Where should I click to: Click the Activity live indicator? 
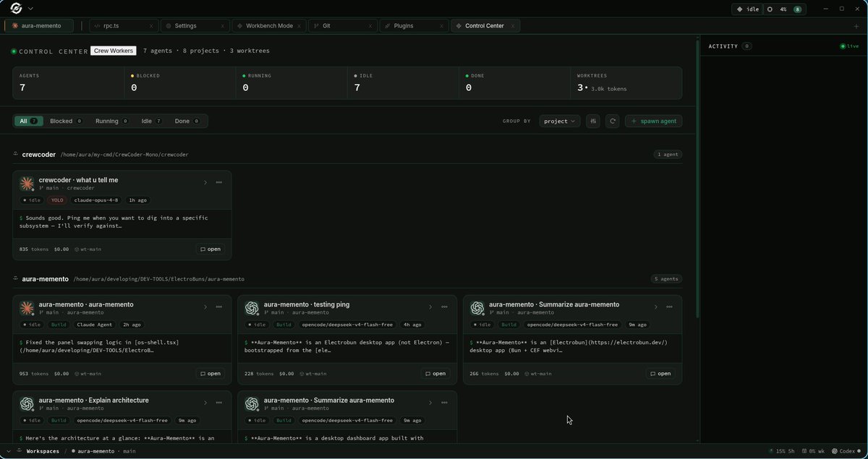pos(850,46)
